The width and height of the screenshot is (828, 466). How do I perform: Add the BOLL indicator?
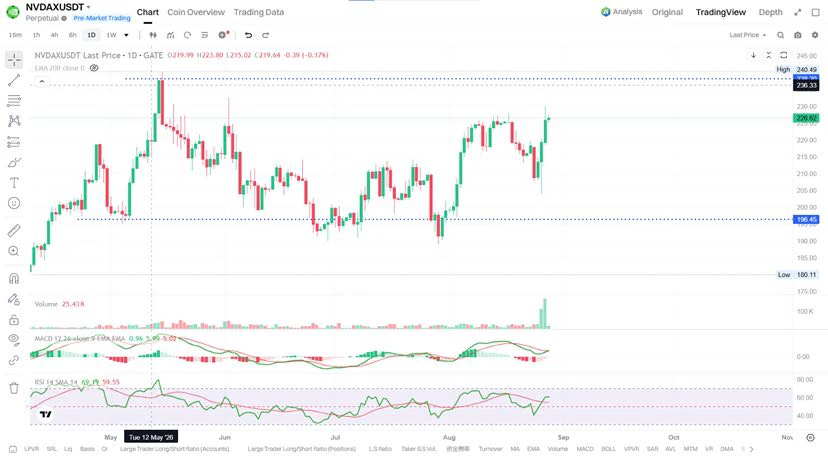(608, 449)
